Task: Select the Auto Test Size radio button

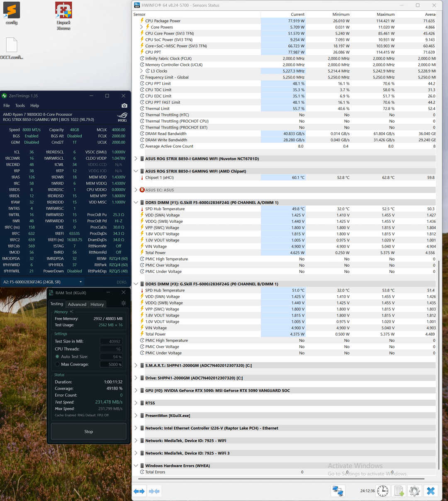Action: point(57,357)
